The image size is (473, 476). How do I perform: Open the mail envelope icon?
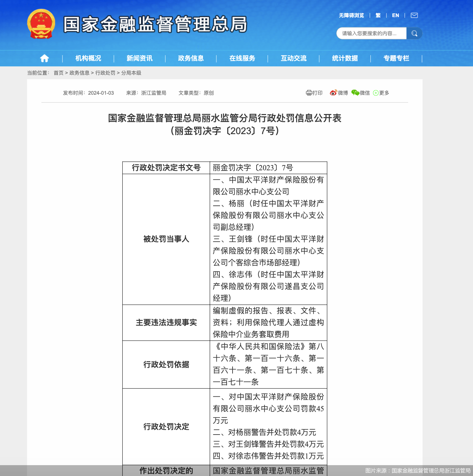pyautogui.click(x=414, y=15)
